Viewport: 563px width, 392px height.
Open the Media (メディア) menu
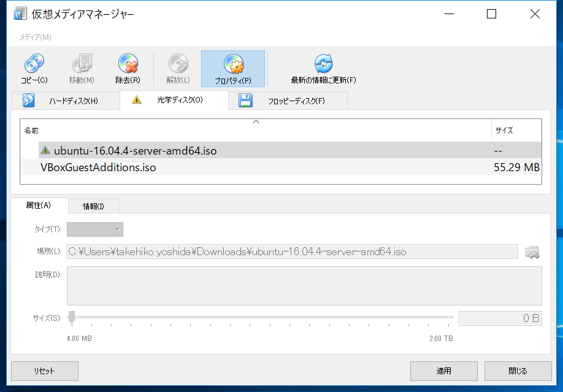(35, 37)
